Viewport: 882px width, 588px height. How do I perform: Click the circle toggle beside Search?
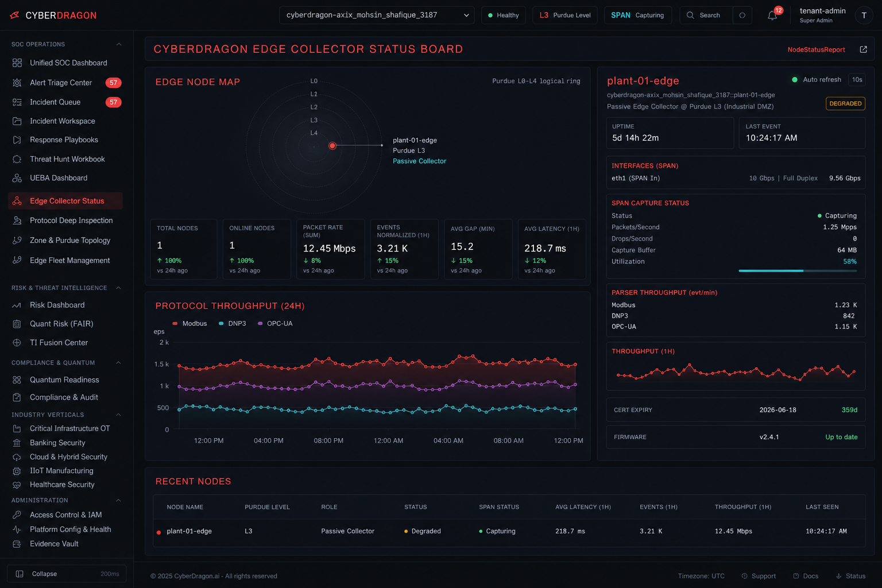click(x=742, y=16)
